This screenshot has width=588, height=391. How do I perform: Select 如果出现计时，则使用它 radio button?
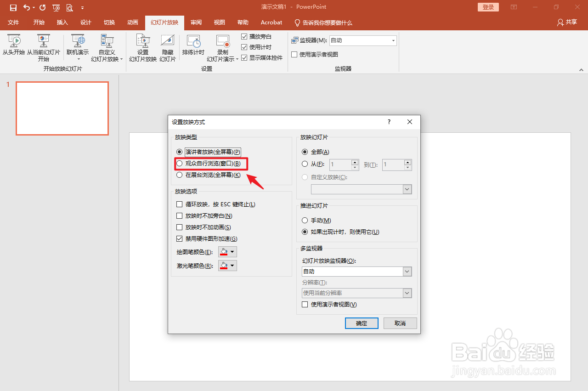[x=305, y=232]
